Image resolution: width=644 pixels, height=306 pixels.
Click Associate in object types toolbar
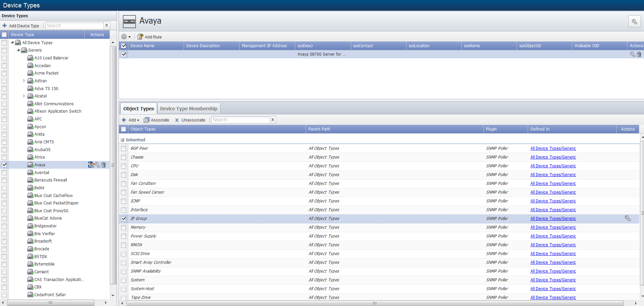point(156,120)
